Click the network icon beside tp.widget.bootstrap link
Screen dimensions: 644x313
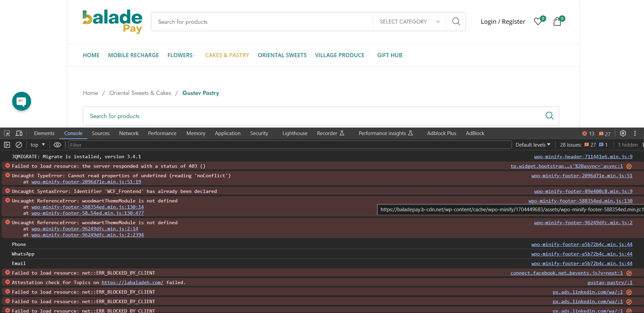click(x=629, y=166)
